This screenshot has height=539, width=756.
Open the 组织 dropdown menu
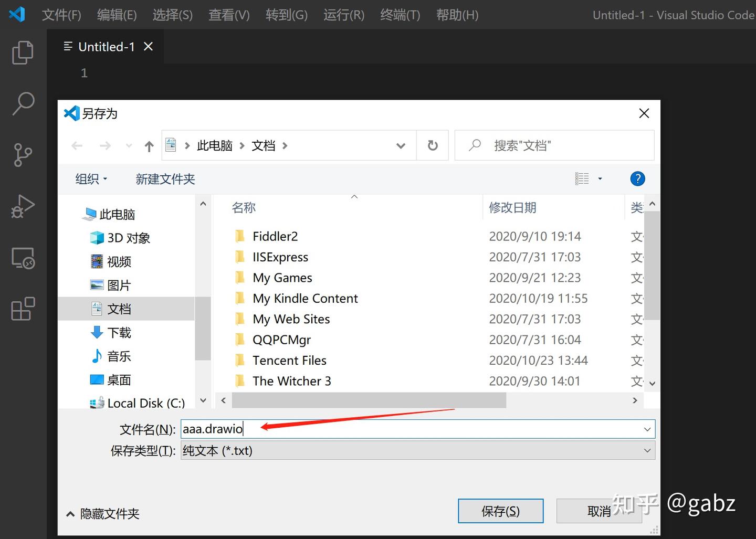90,179
